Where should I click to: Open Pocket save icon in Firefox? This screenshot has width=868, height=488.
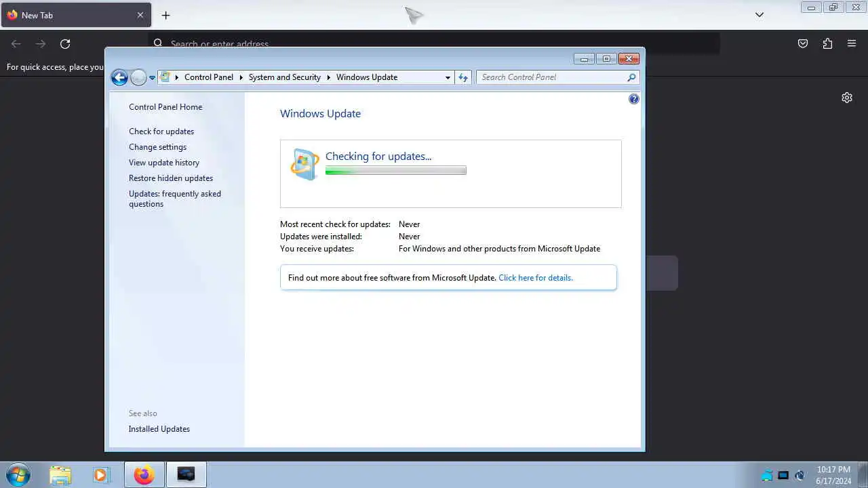tap(803, 43)
